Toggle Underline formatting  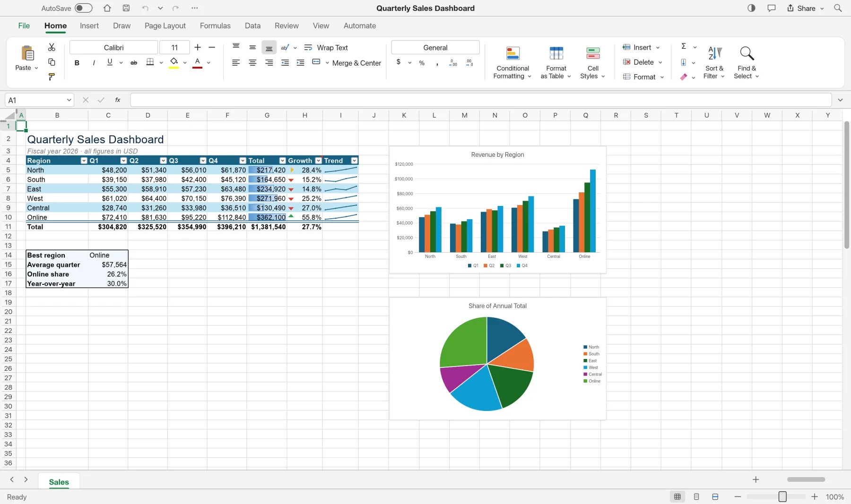tap(110, 62)
